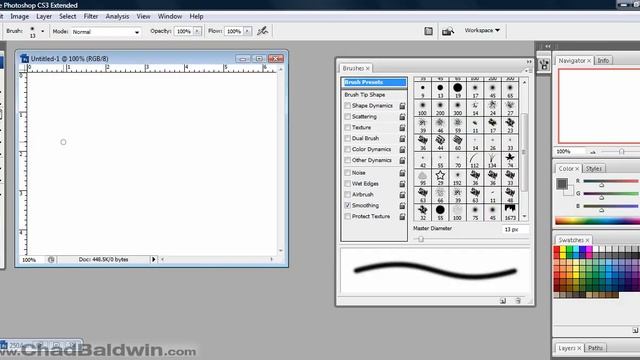Lock the Noise option
The image size is (640, 360).
click(402, 173)
